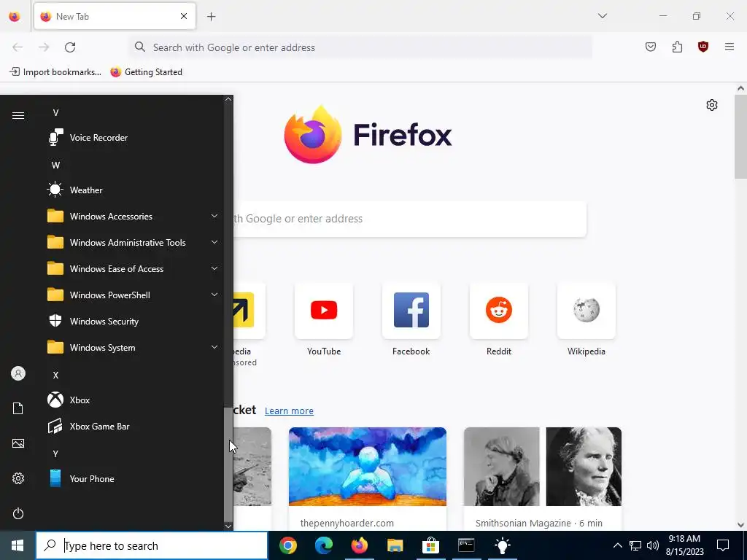Jump to letter Y app group

(55, 454)
